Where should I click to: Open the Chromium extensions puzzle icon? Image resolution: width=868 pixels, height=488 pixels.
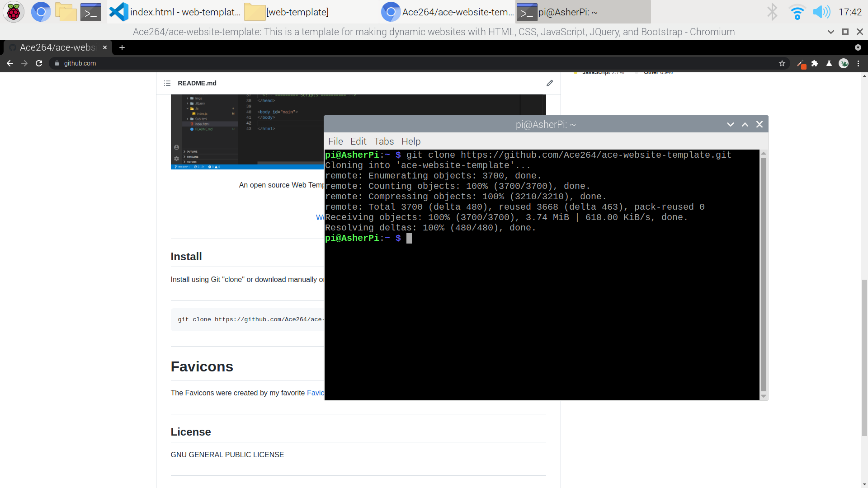[x=815, y=63]
